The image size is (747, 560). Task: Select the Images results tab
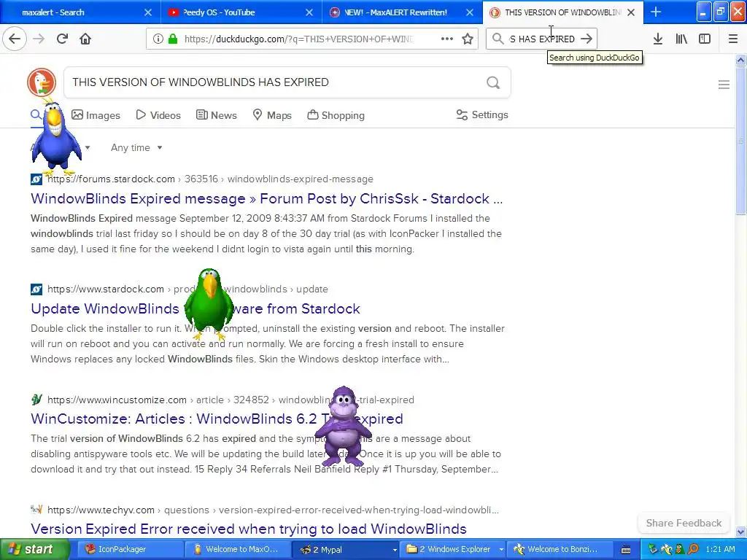click(x=96, y=115)
